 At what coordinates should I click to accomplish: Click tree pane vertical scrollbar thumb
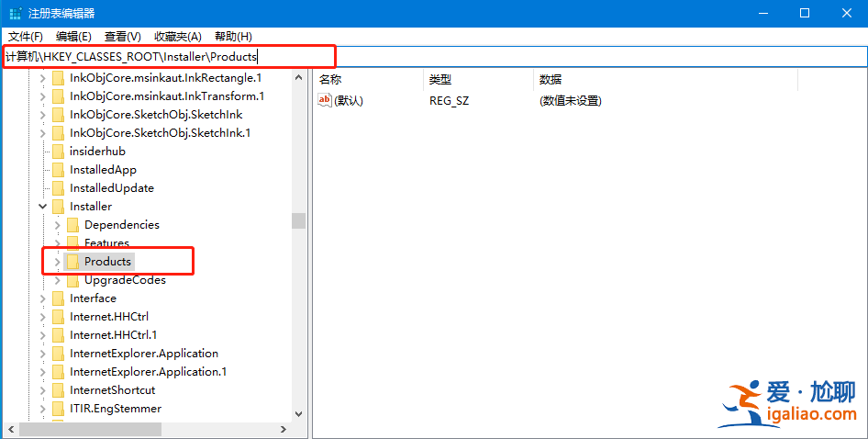(299, 221)
